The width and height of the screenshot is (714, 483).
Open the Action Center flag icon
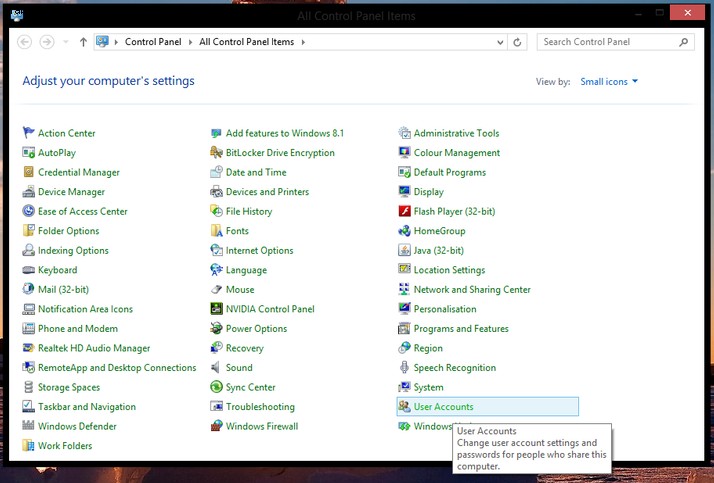click(x=28, y=133)
